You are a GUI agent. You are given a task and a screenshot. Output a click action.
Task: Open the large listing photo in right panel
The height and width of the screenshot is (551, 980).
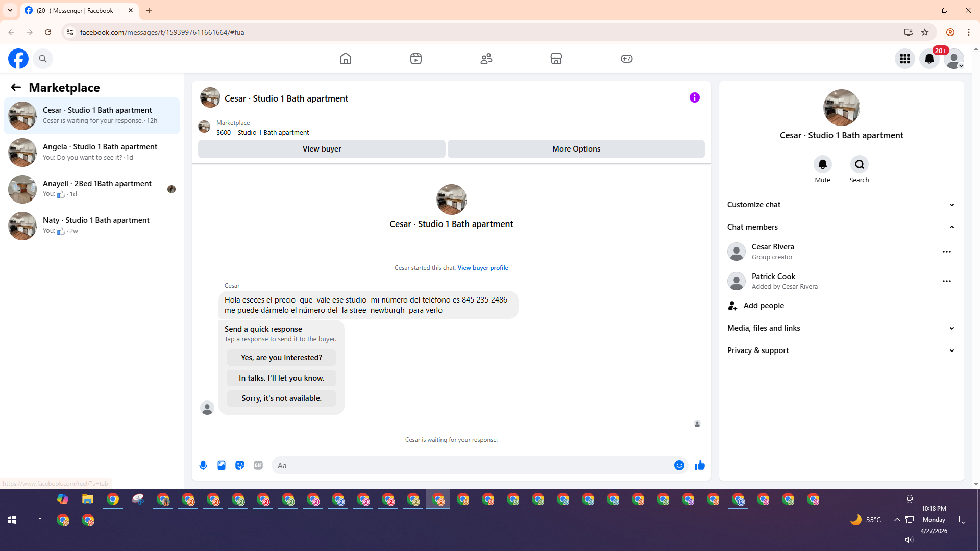841,108
